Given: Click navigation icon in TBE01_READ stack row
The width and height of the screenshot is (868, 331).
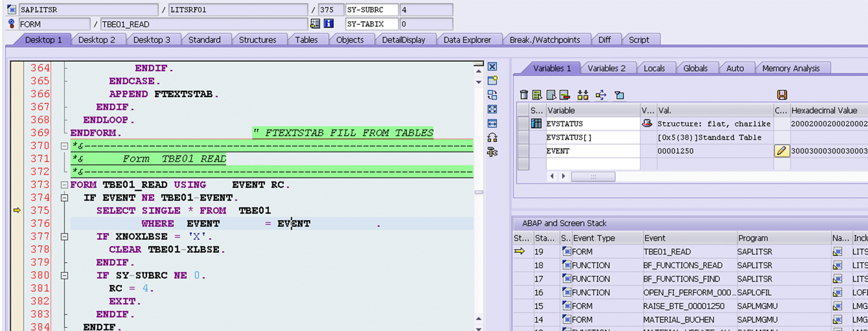Looking at the screenshot, I should [837, 251].
